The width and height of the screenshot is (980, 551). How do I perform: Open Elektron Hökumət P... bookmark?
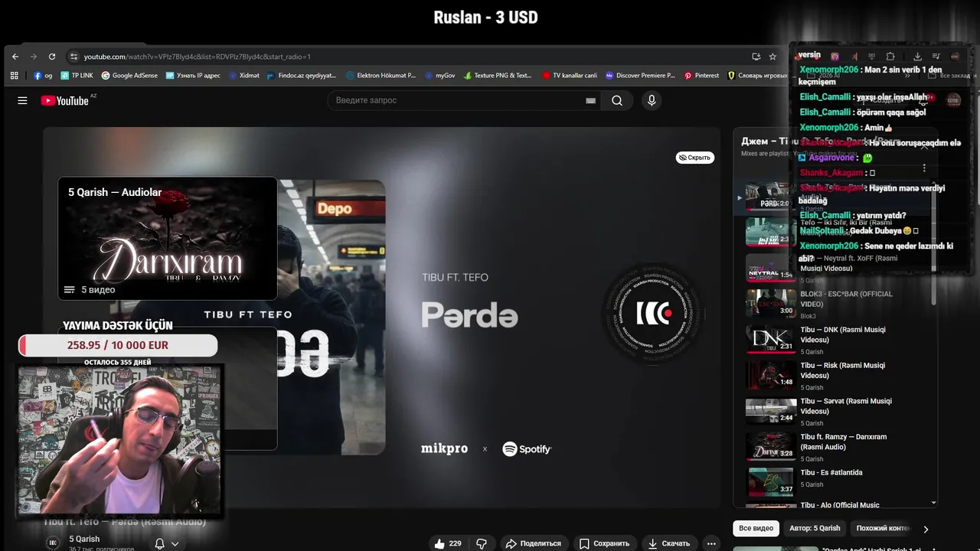[x=381, y=76]
